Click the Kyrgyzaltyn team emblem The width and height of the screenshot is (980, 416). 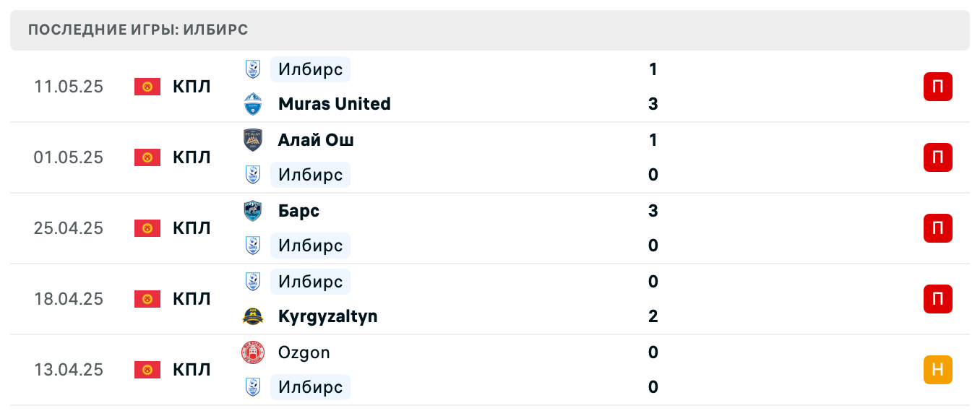click(x=252, y=316)
